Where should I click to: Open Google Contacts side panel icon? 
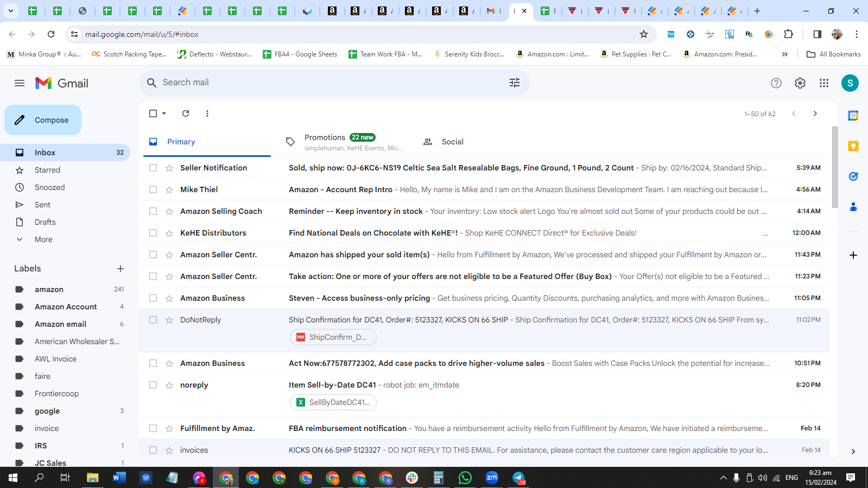[x=853, y=207]
